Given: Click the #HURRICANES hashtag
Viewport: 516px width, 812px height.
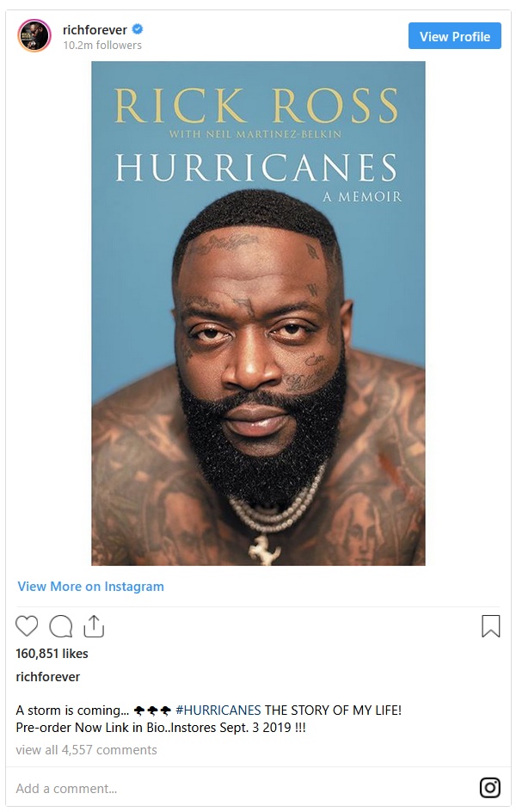Looking at the screenshot, I should [218, 710].
